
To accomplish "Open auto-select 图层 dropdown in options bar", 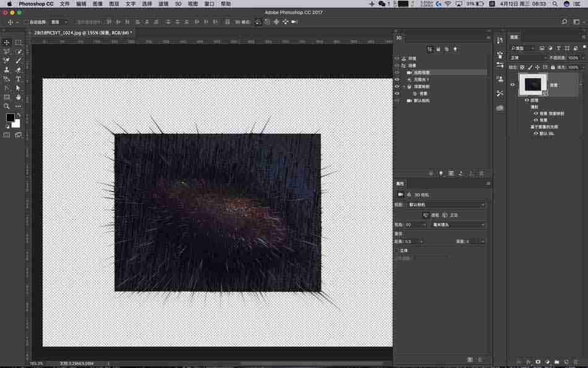I will pyautogui.click(x=59, y=22).
